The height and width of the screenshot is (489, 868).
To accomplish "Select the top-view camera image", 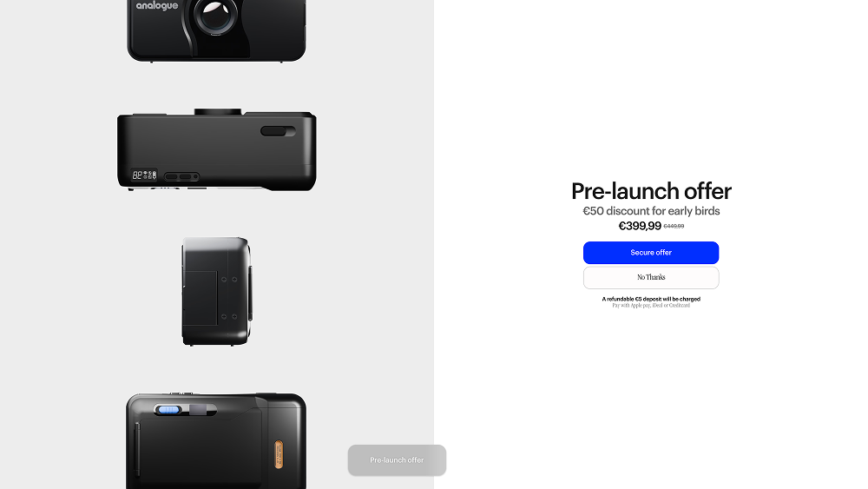I will [216, 149].
